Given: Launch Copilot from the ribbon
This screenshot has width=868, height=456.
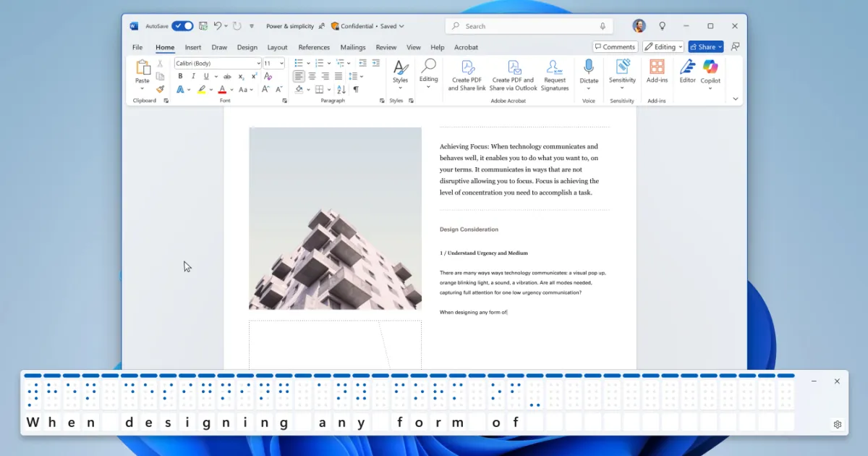Looking at the screenshot, I should (x=710, y=72).
